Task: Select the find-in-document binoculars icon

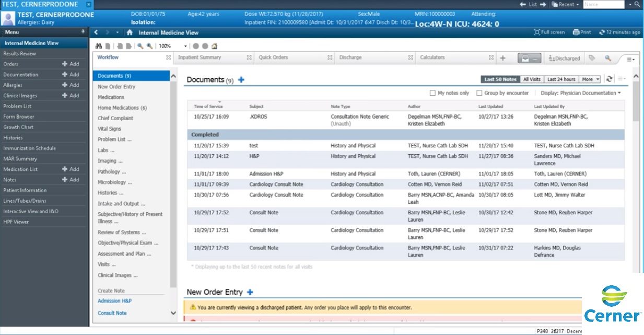Action: [x=98, y=45]
